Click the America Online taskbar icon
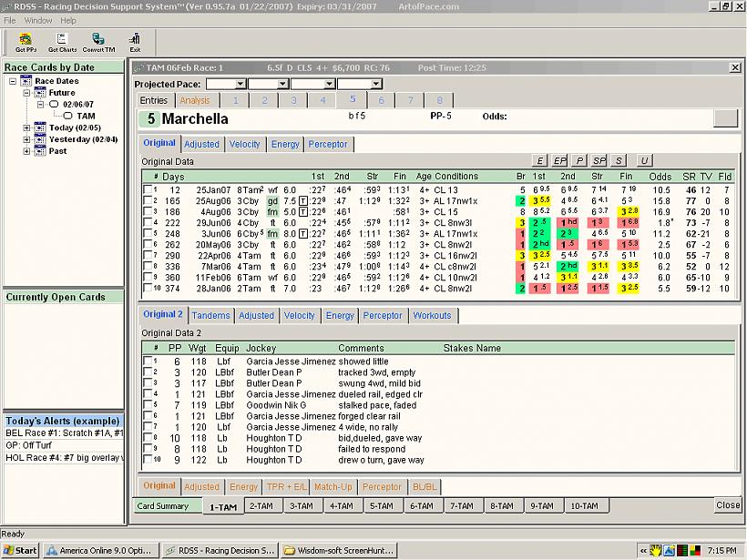Screen dimensions: 747x560 coord(51,551)
